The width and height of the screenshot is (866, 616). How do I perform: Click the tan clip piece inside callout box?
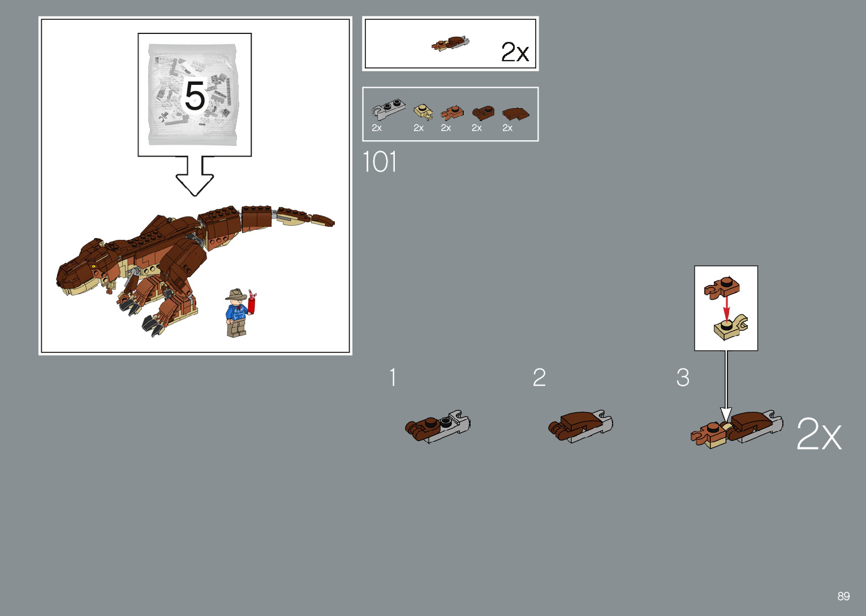point(730,328)
